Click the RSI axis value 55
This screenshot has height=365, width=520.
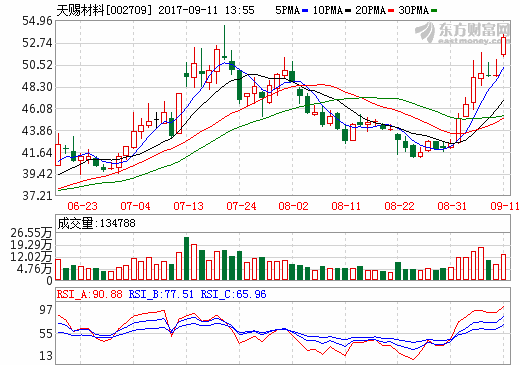[x=46, y=334]
